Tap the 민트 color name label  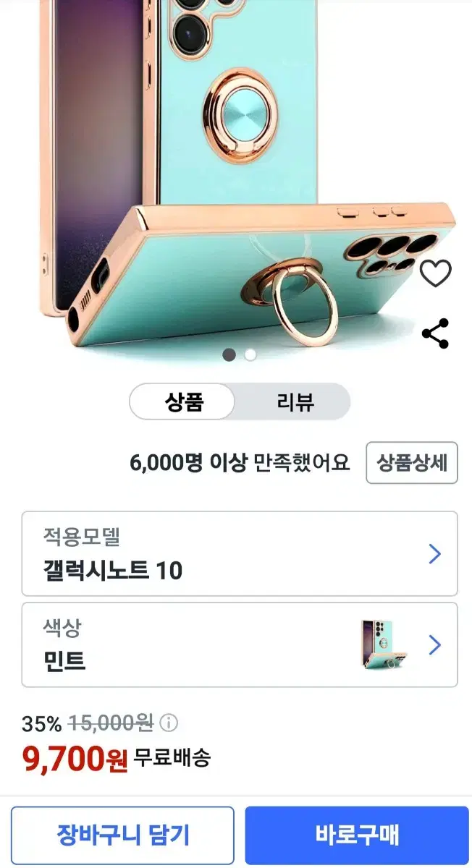click(64, 660)
